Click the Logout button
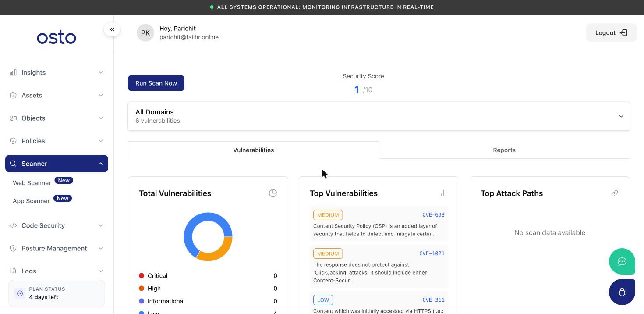Image resolution: width=644 pixels, height=314 pixels. [611, 33]
